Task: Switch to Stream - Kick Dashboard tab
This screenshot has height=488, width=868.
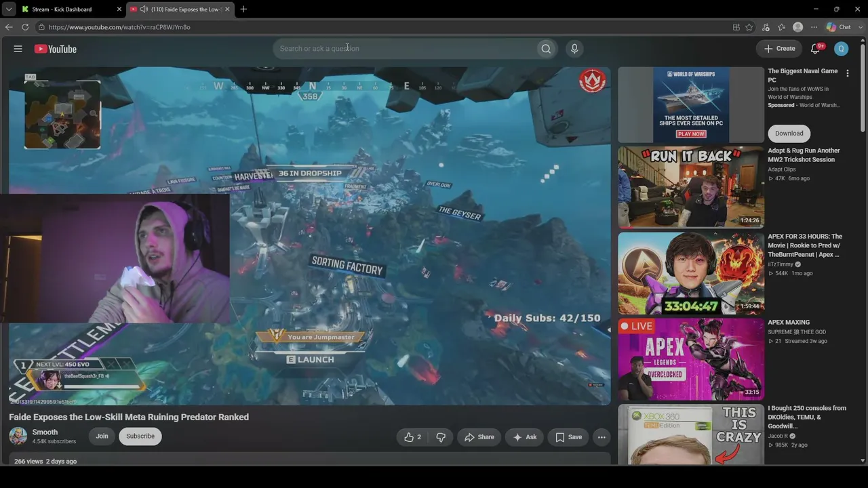Action: point(70,9)
